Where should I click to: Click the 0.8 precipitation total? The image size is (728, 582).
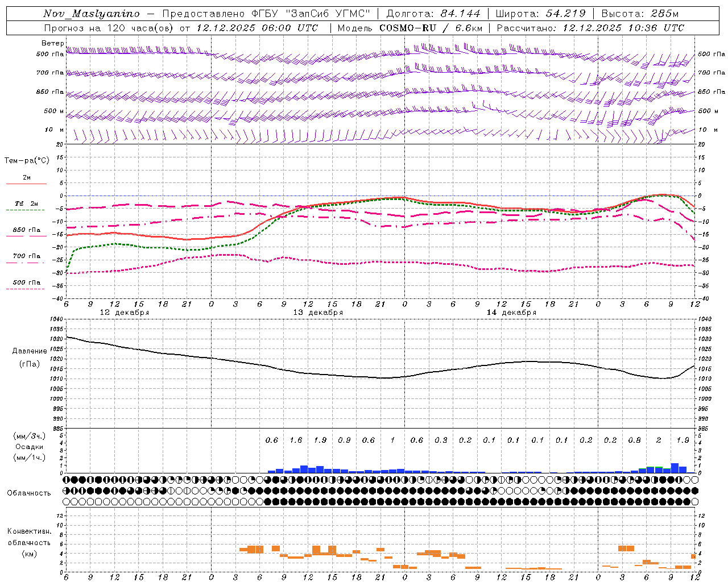[x=634, y=440]
